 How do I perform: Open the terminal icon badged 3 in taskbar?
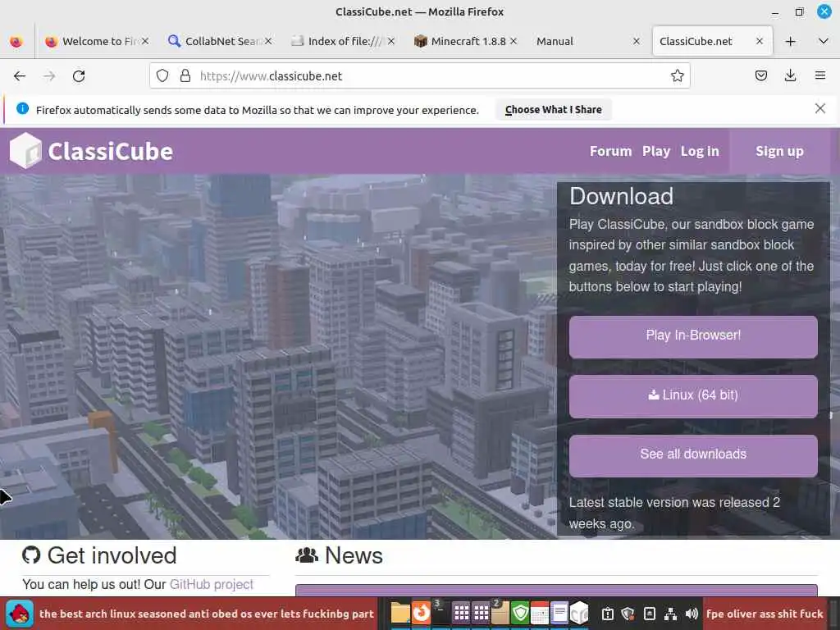[x=441, y=614]
